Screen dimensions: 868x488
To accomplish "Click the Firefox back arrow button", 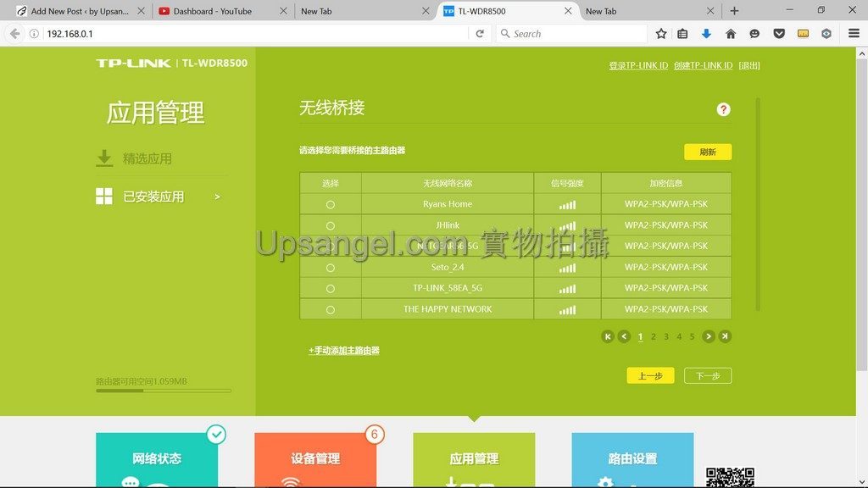I will click(x=15, y=34).
